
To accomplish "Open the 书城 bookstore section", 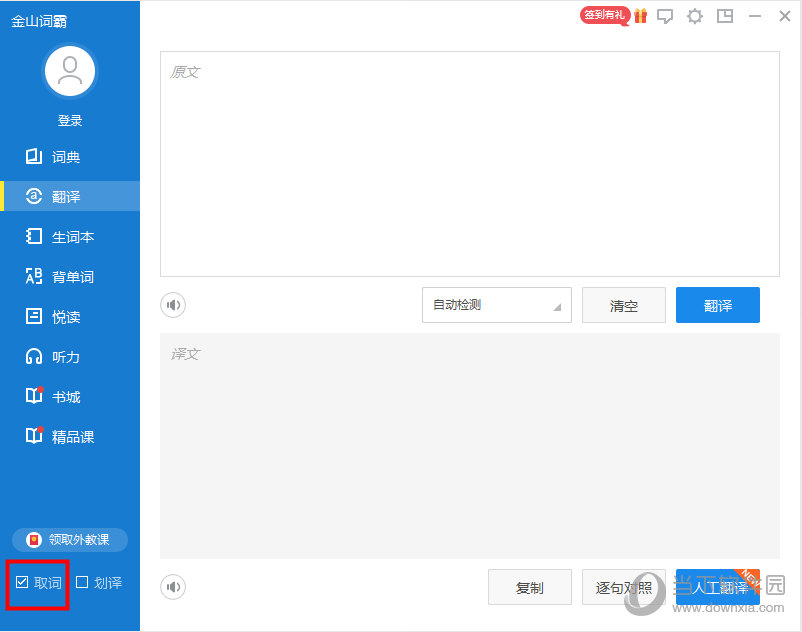I will click(x=70, y=396).
